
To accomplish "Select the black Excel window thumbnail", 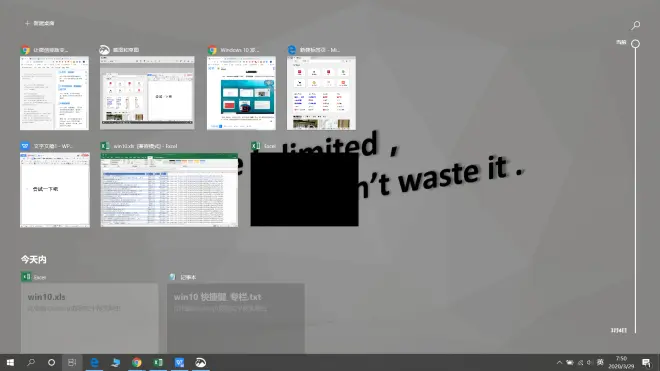I will [304, 189].
